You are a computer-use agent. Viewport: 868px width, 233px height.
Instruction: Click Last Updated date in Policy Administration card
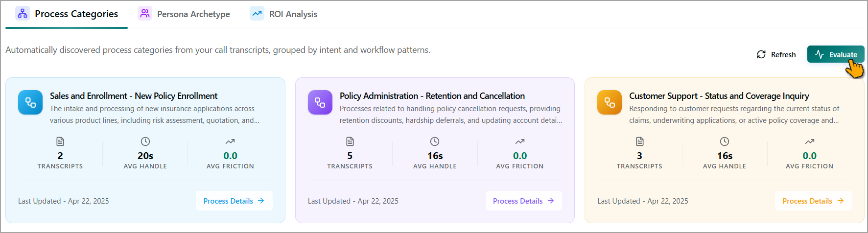click(x=353, y=201)
